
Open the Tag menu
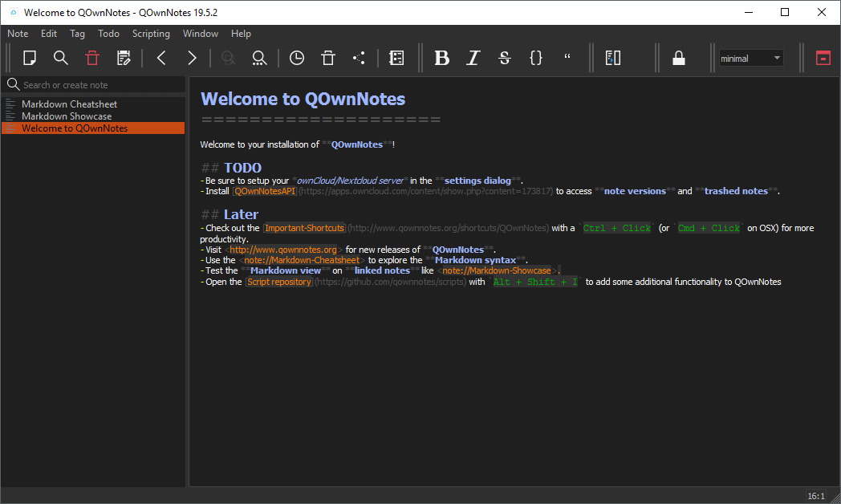coord(77,34)
